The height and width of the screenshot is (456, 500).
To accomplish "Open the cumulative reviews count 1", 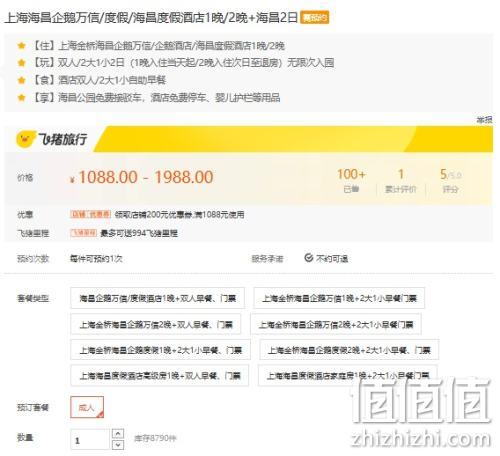I will [x=401, y=174].
